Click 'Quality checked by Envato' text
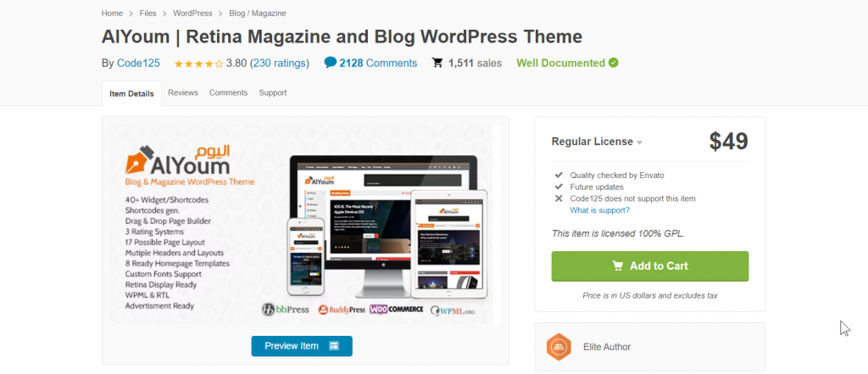Viewport: 868px width, 374px height. (617, 175)
